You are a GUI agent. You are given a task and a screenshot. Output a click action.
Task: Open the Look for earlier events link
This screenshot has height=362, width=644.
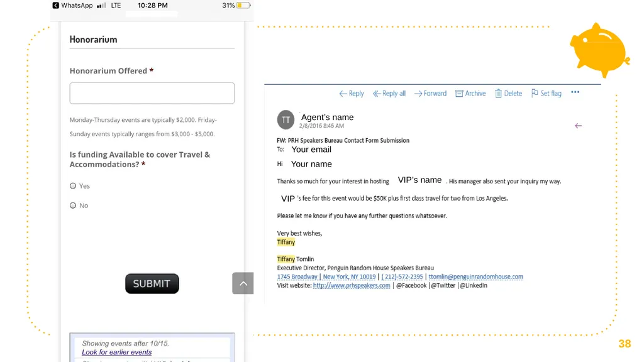pos(116,352)
